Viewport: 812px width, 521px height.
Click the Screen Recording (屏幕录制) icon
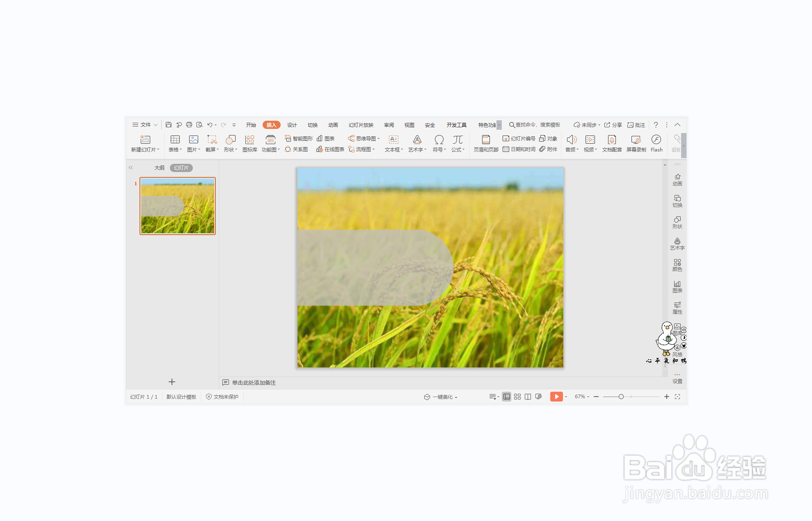click(636, 140)
